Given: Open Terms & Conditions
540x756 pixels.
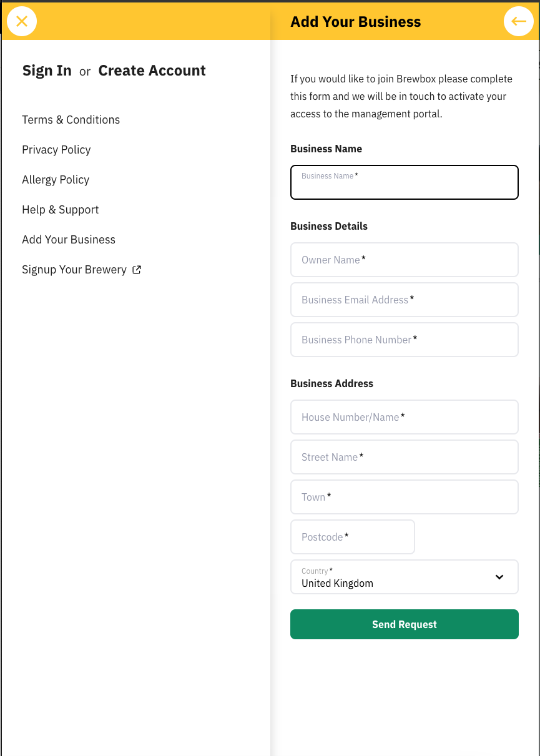Looking at the screenshot, I should [71, 120].
